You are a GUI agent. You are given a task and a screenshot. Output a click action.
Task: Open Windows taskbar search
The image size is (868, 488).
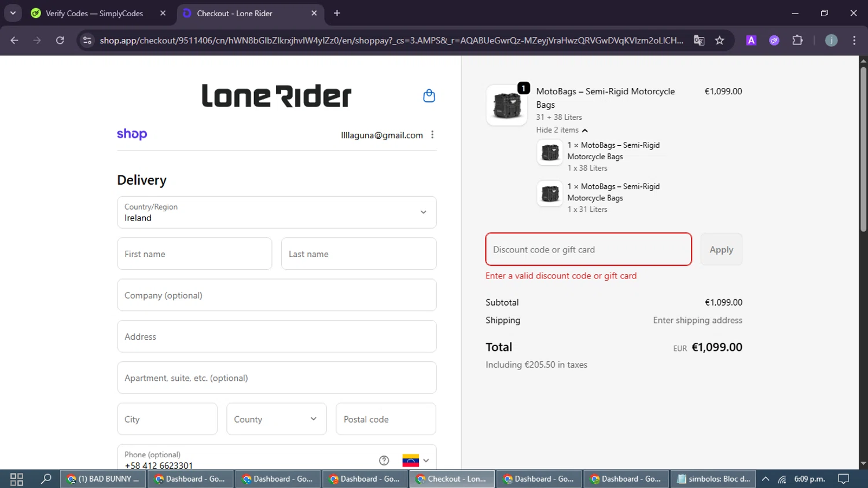(x=46, y=479)
